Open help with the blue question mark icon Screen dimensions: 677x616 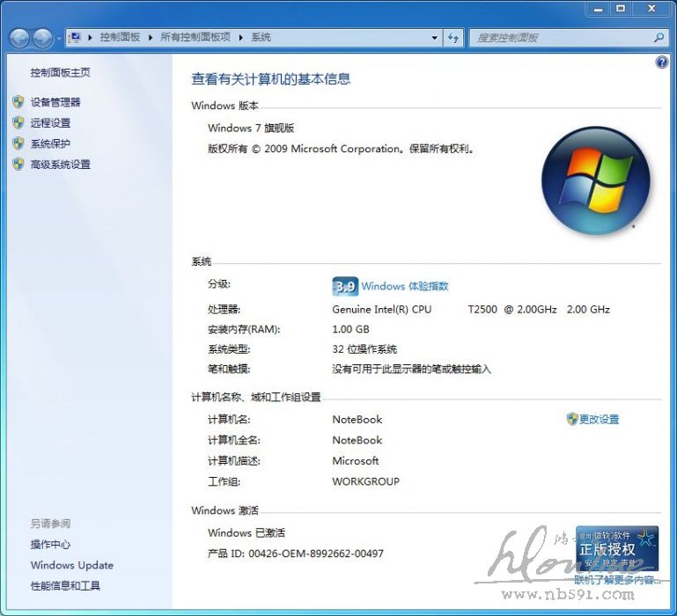662,62
